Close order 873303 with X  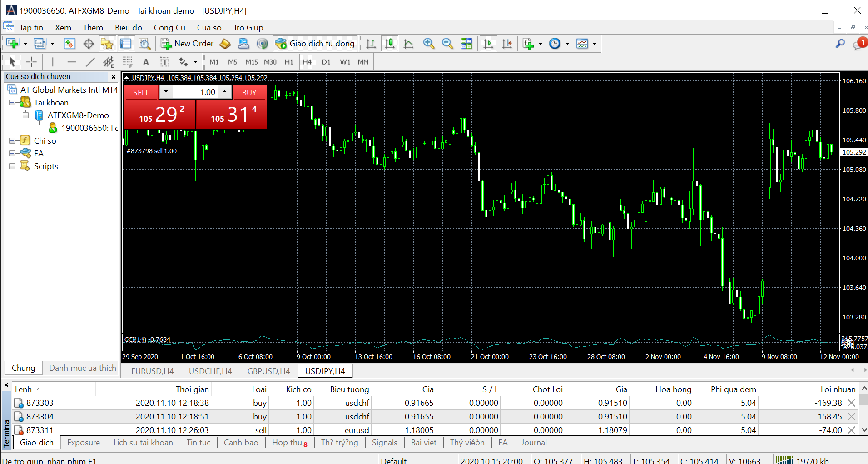852,403
